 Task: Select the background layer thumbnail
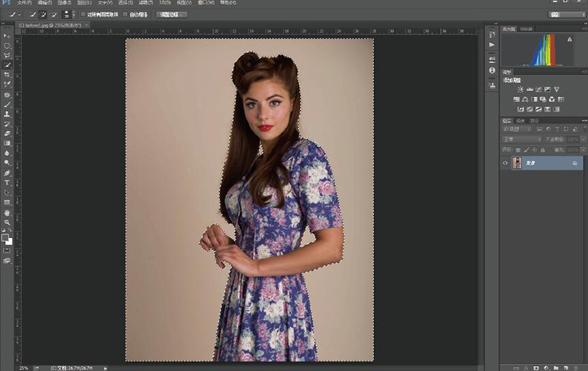click(x=517, y=164)
